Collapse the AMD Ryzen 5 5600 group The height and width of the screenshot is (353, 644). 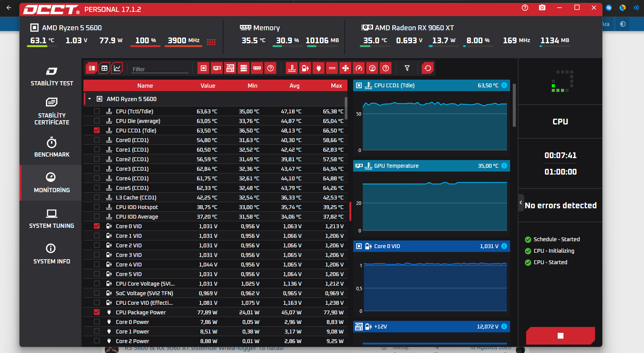[x=90, y=99]
